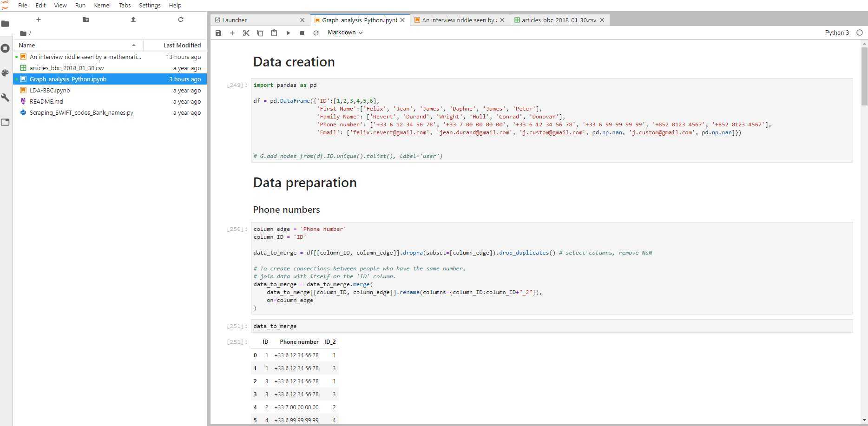Close the articles_bbc_2018_01_30.csv tab
The height and width of the screenshot is (426, 868).
pos(602,20)
